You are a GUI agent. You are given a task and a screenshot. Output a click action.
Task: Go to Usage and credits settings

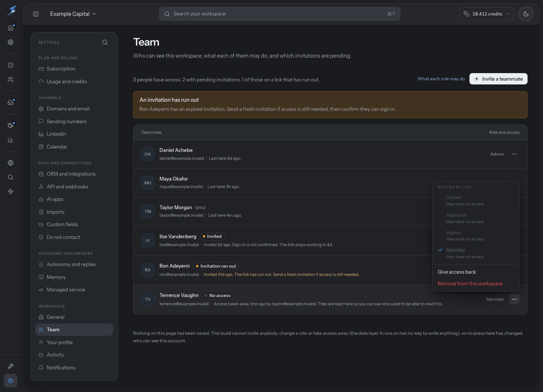(74, 81)
